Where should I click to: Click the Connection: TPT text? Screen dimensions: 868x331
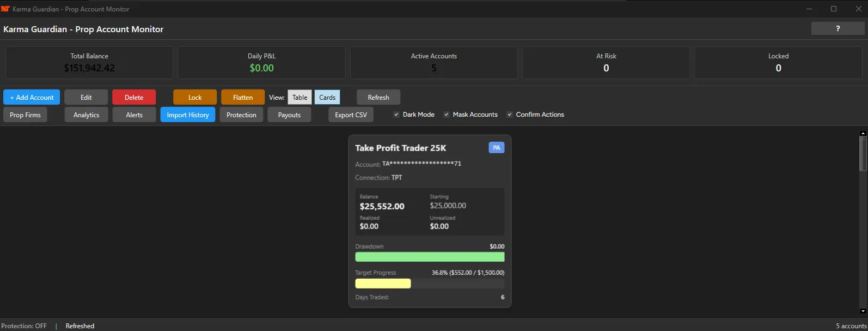(x=379, y=178)
